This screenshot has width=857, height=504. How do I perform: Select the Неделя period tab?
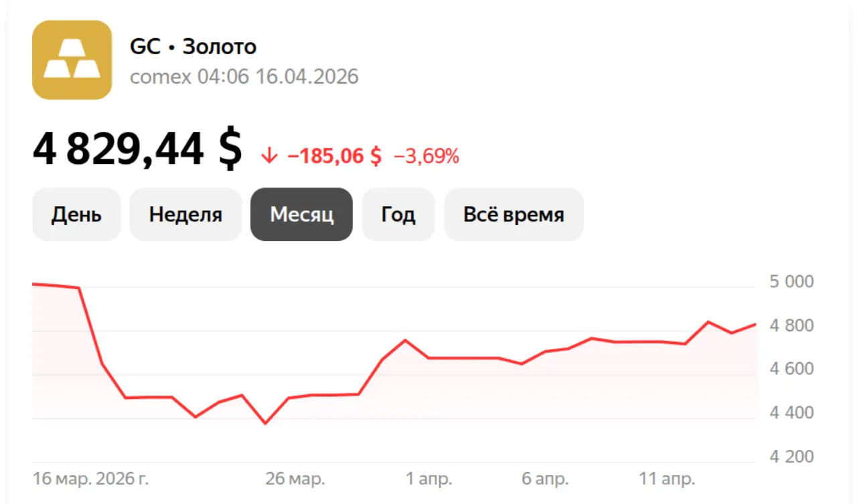tap(185, 215)
